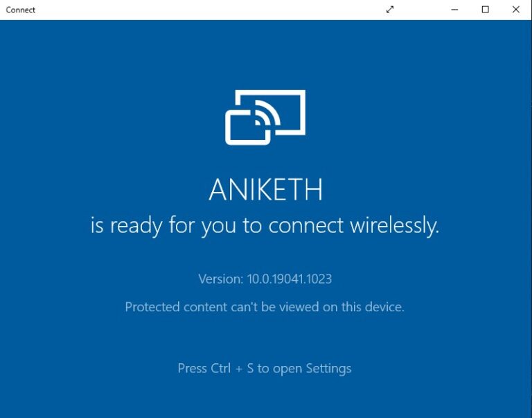
Task: Close the Connect app window
Action: tap(516, 10)
